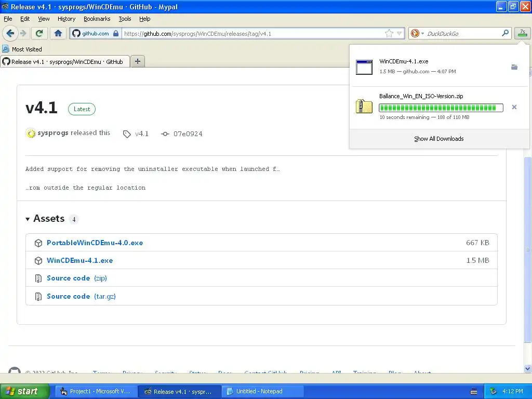Click the Ballance zip download progress bar
Screen dimensions: 532x399
441,108
